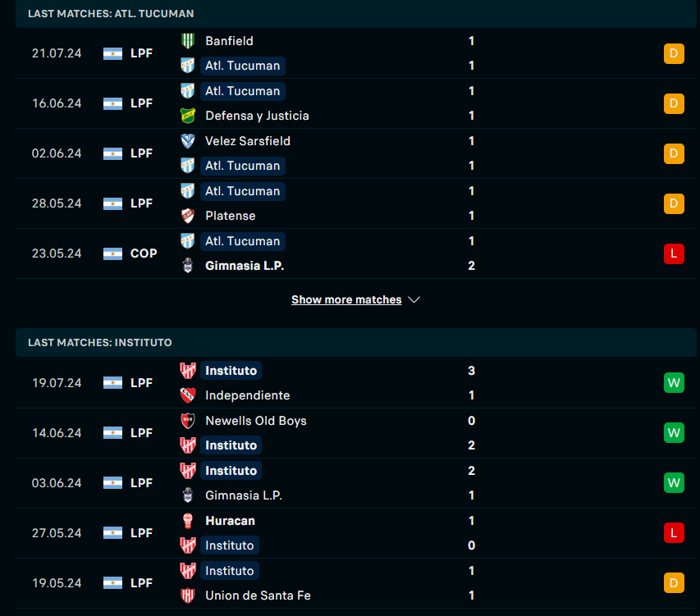The height and width of the screenshot is (616, 700).
Task: Open Show more matches link
Action: pos(346,299)
